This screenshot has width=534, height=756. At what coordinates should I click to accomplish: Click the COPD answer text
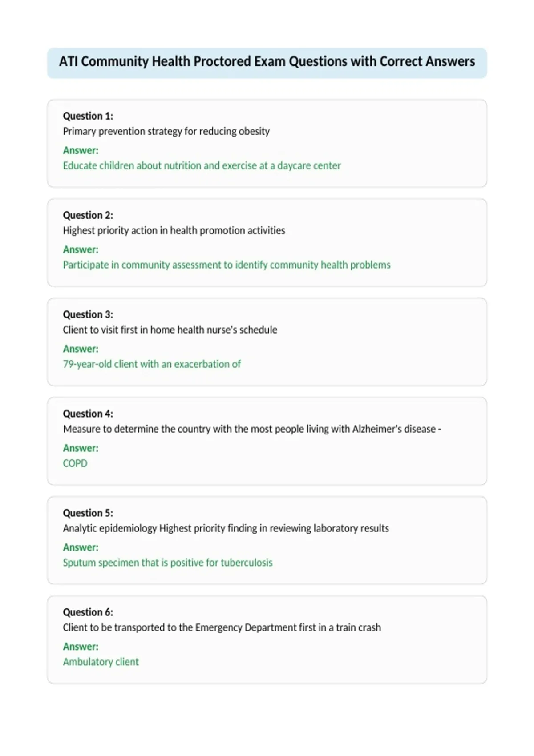[x=75, y=463]
